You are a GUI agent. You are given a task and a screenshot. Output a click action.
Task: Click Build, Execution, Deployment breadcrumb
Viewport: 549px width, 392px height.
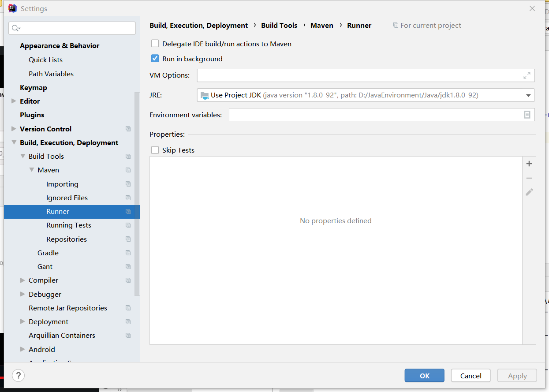click(x=199, y=25)
